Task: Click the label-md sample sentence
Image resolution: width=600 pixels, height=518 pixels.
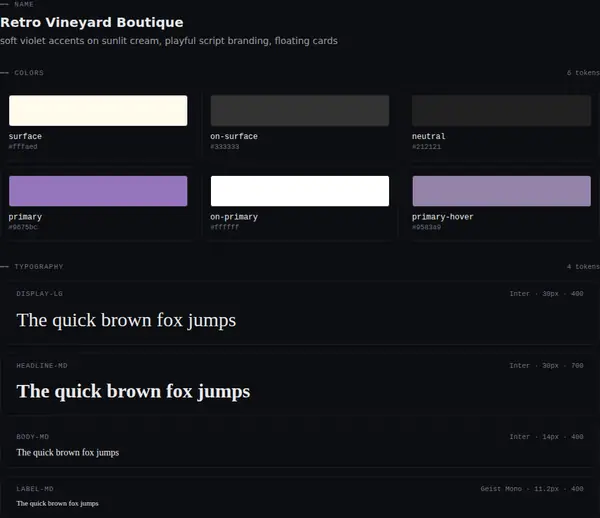Action: tap(57, 503)
